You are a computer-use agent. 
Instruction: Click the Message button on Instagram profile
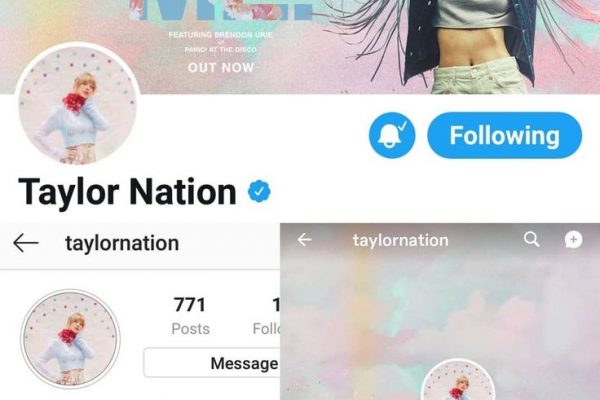pyautogui.click(x=212, y=363)
